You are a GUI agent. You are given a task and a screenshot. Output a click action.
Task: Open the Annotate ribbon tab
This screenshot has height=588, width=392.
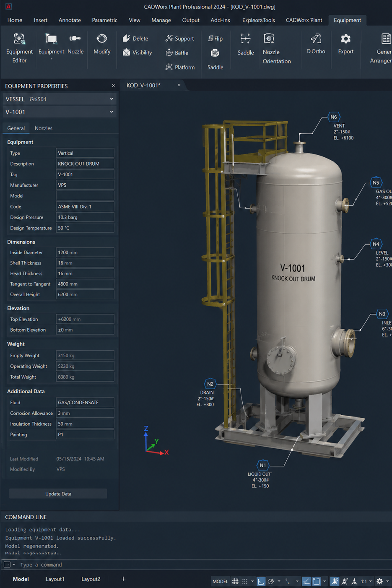(70, 20)
